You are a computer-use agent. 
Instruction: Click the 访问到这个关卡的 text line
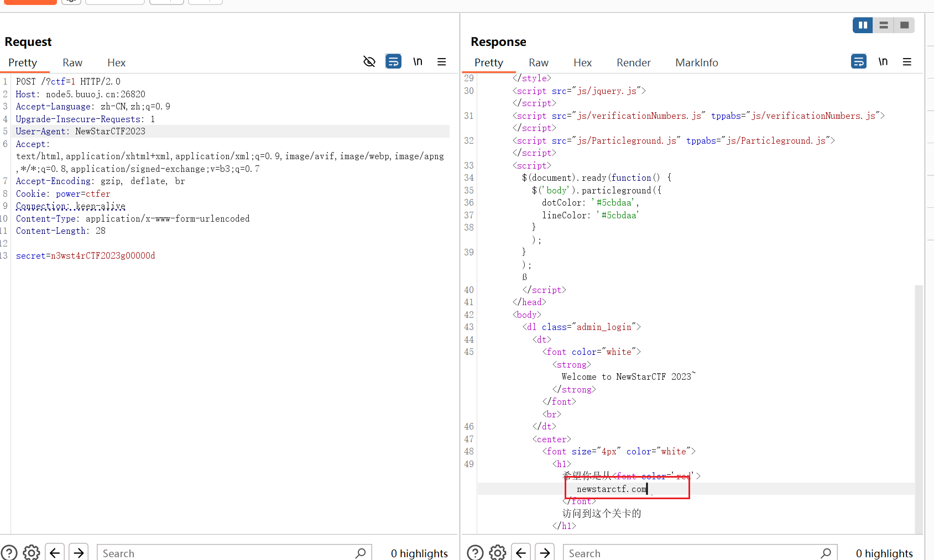pyautogui.click(x=602, y=513)
